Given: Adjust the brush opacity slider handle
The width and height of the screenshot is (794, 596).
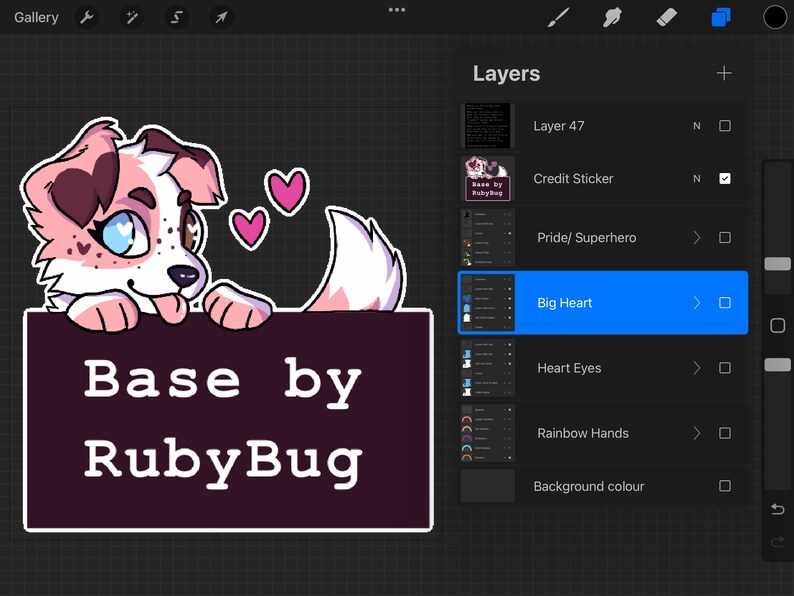Looking at the screenshot, I should tap(777, 365).
